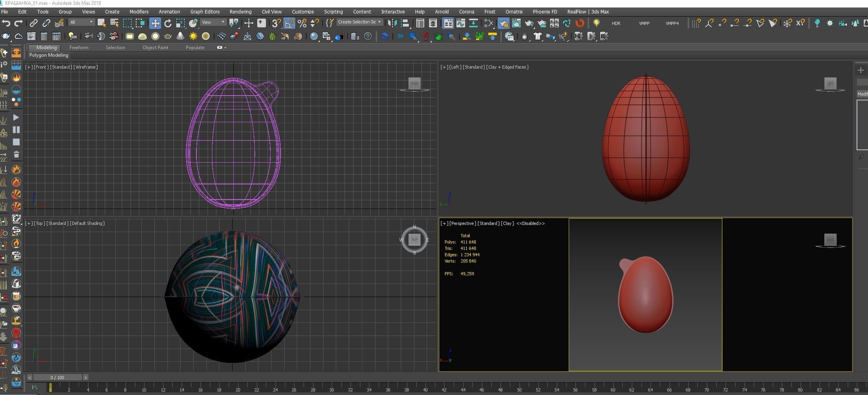Open the Rendering menu
The height and width of the screenshot is (395, 868).
click(240, 12)
